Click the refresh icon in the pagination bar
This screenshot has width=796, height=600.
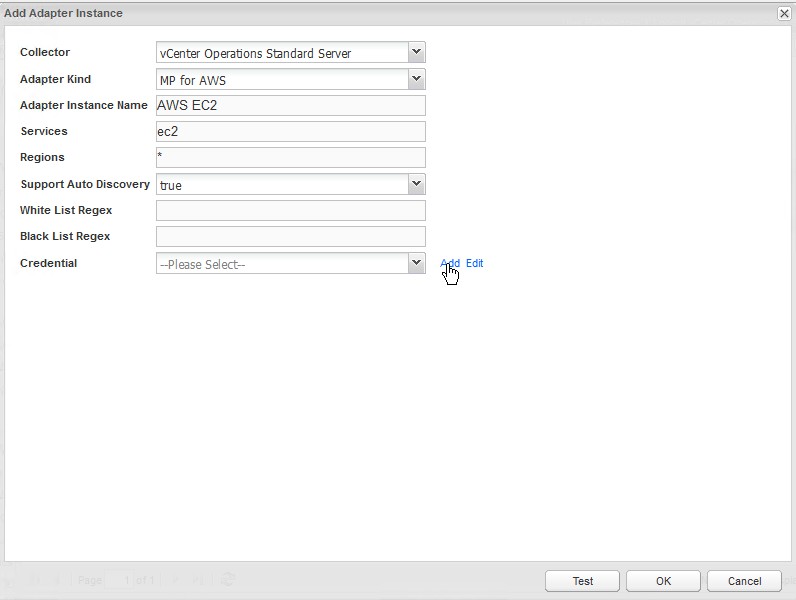click(x=228, y=580)
